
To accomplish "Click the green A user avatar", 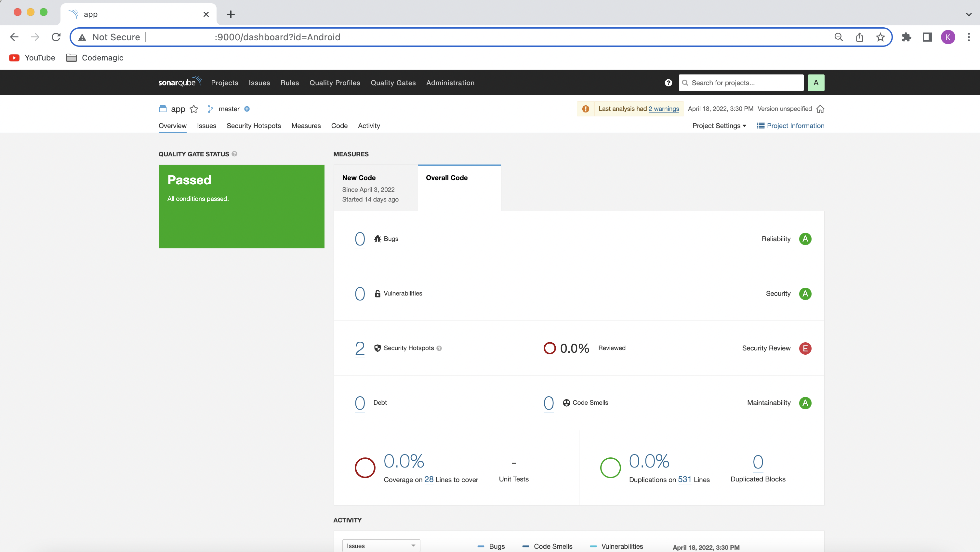I will pos(816,83).
